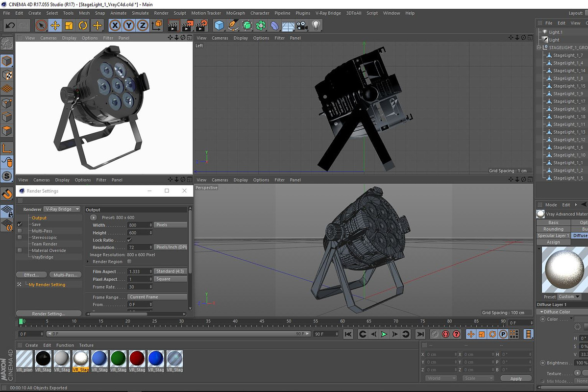588x392 pixels.
Task: Open the Script menu
Action: [x=372, y=13]
